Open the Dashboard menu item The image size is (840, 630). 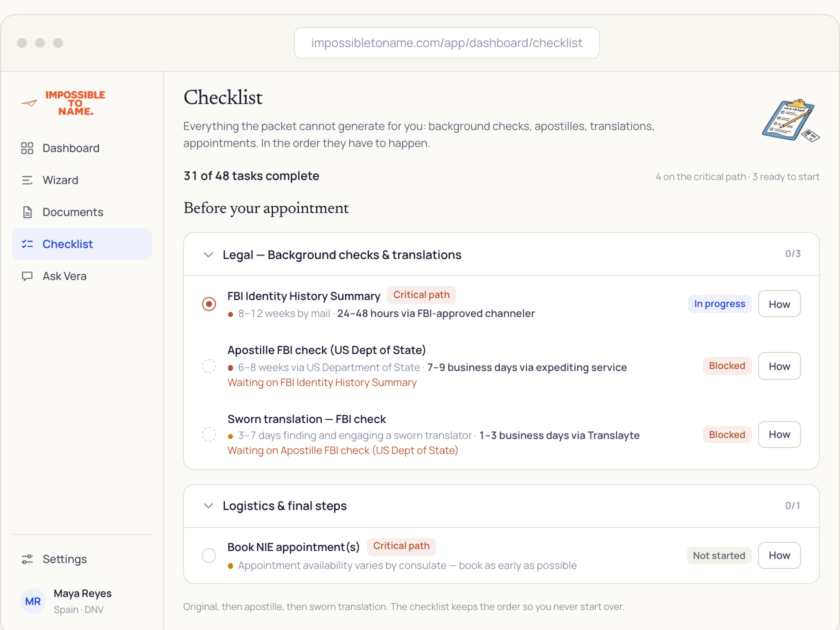click(x=82, y=148)
